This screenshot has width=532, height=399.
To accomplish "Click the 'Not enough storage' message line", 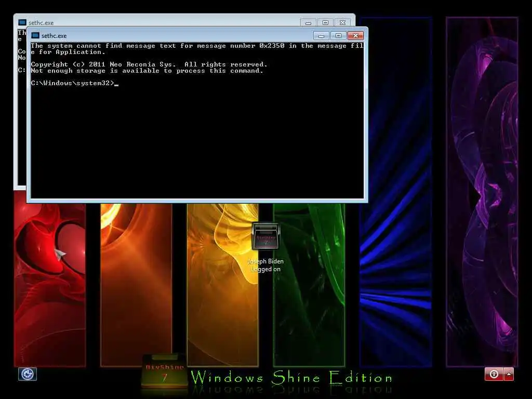I will point(147,71).
